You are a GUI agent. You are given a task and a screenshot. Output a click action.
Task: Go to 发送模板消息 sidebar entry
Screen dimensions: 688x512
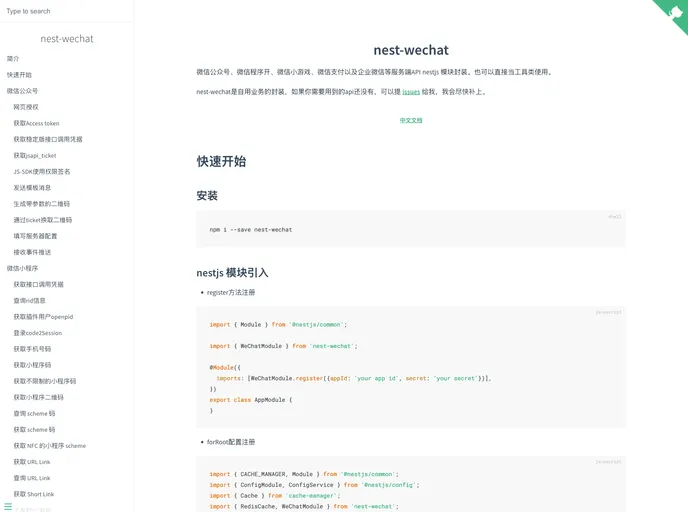click(x=32, y=188)
